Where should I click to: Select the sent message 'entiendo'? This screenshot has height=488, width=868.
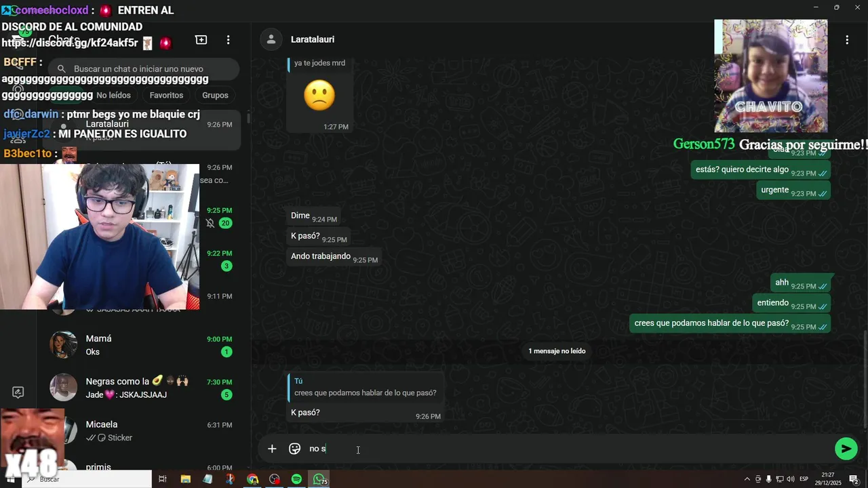[791, 304]
